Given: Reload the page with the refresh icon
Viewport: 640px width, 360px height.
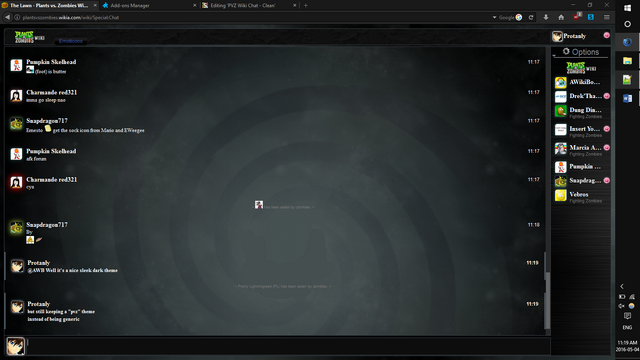Looking at the screenshot, I should [531, 17].
